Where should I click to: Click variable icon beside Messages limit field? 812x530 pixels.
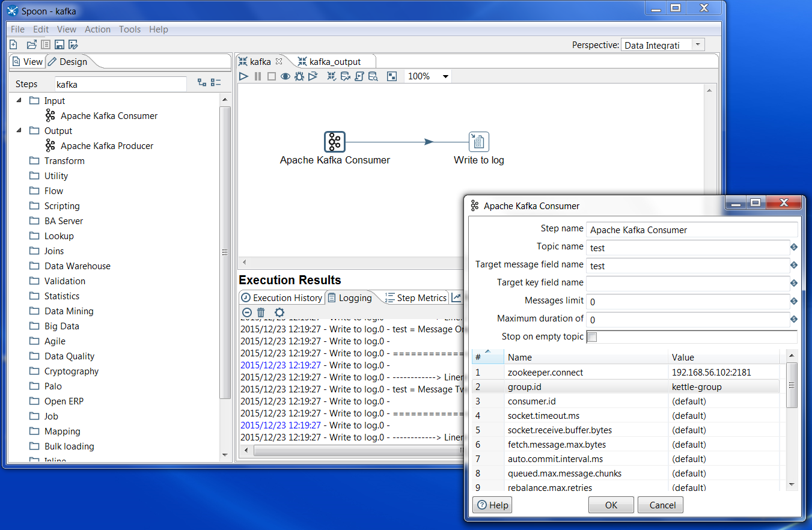click(794, 301)
